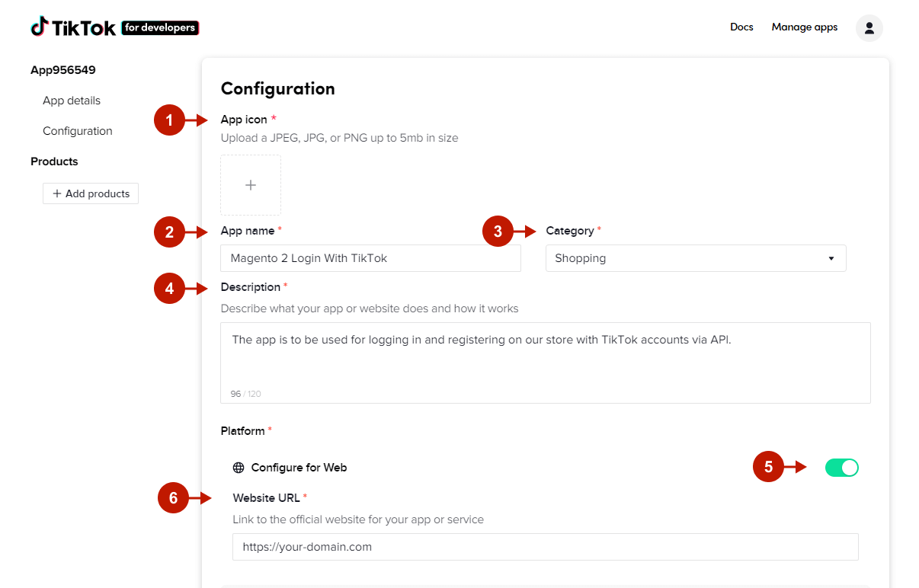Click the 96 / 120 character counter

pos(245,394)
